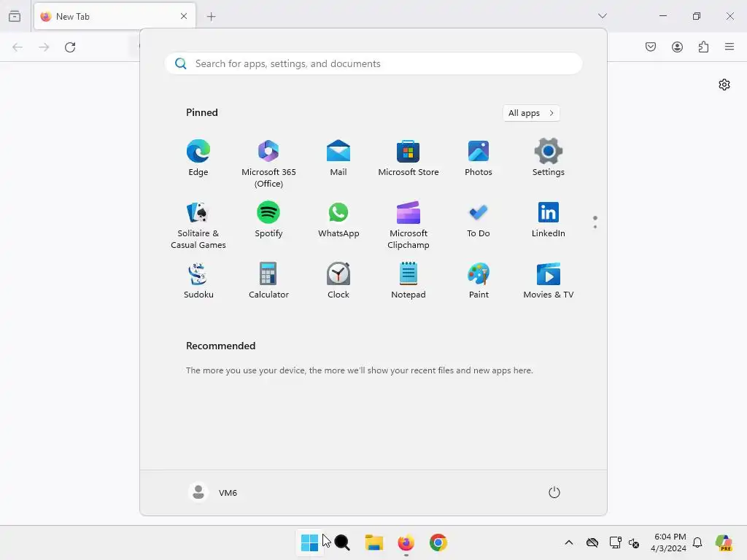Image resolution: width=747 pixels, height=560 pixels.
Task: Select the New Tab tab in Firefox
Action: coord(115,16)
